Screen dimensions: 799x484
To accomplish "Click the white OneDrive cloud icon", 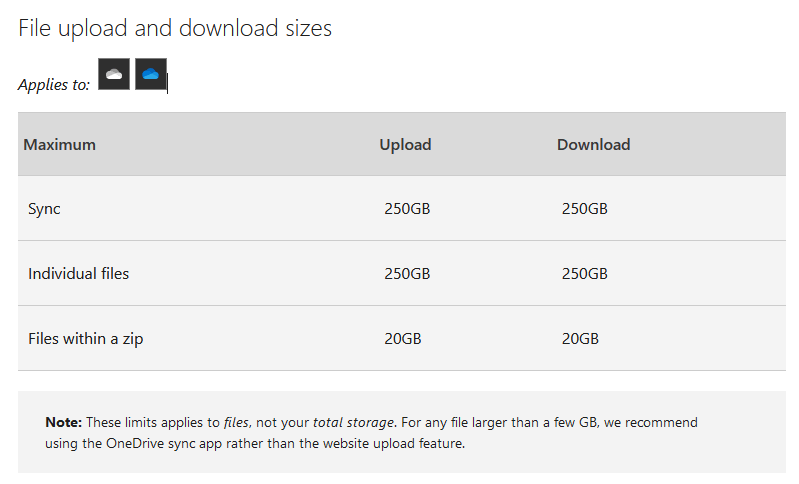I will [114, 74].
